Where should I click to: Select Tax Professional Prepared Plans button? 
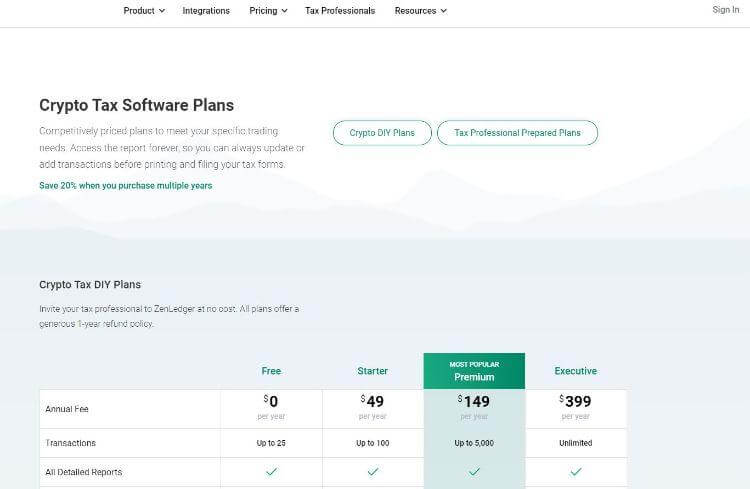click(517, 133)
